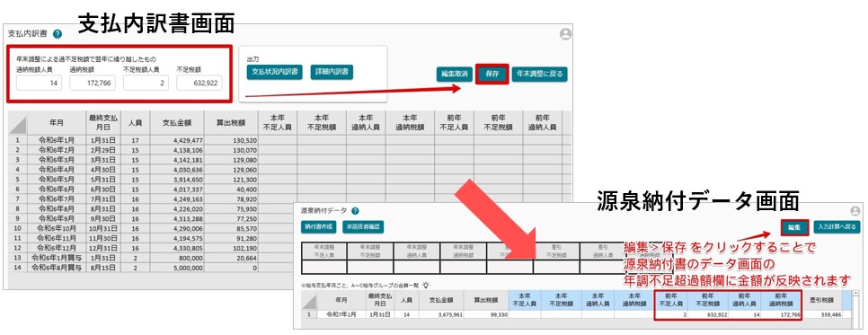Click select-all corner of 支払内訳書 grid
The width and height of the screenshot is (868, 335).
click(x=18, y=123)
